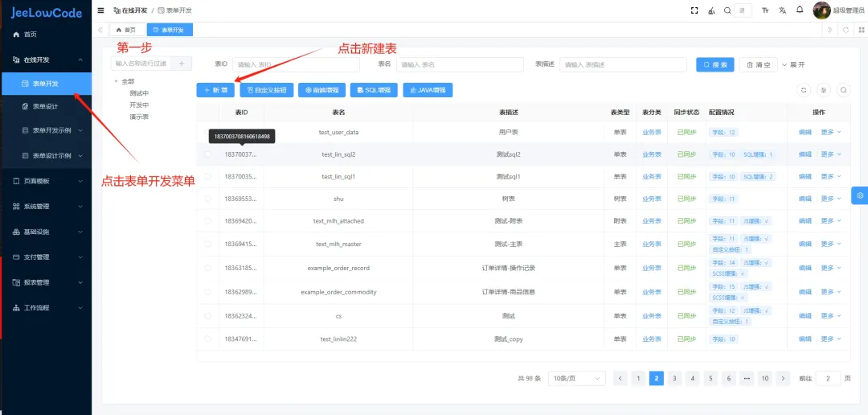Screen dimensions: 868x415
Task: Refresh the table with the circular refresh icon
Action: coord(805,90)
